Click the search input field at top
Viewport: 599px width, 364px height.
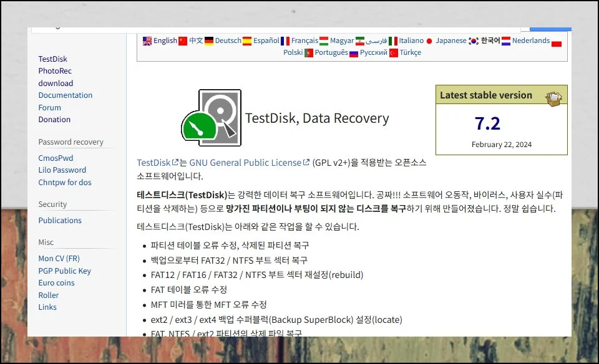pyautogui.click(x=275, y=28)
